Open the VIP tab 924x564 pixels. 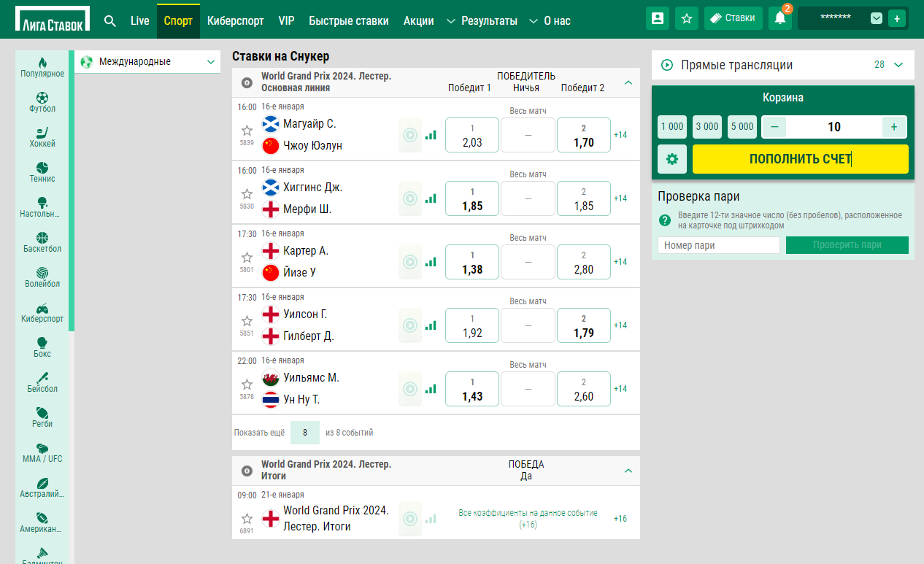point(287,20)
